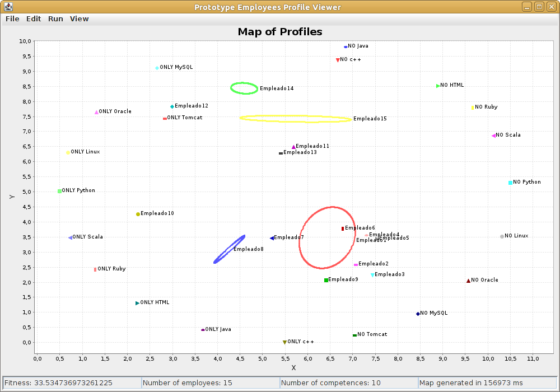Select the NO Python cyan square marker
Viewport: 560px width, 392px height.
pyautogui.click(x=510, y=183)
